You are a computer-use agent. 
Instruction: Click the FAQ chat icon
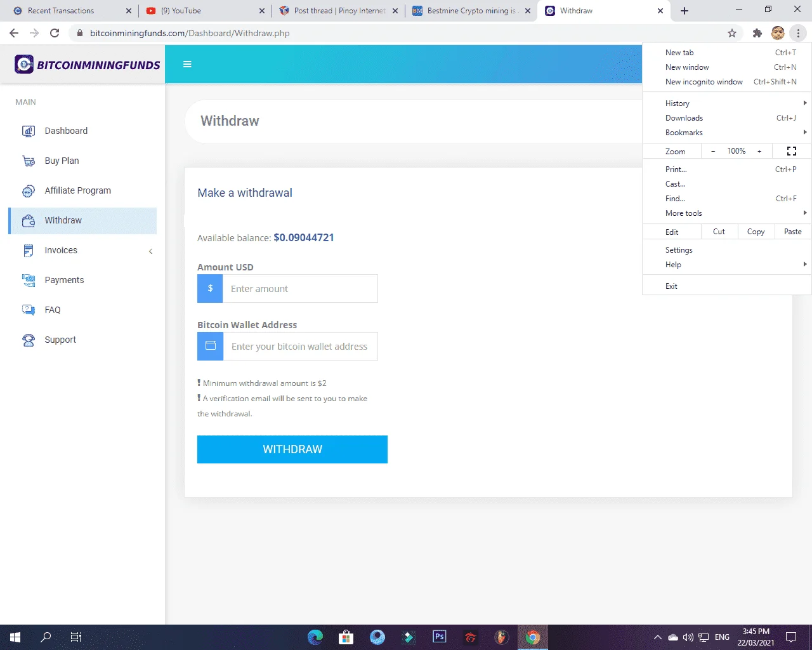(x=29, y=310)
